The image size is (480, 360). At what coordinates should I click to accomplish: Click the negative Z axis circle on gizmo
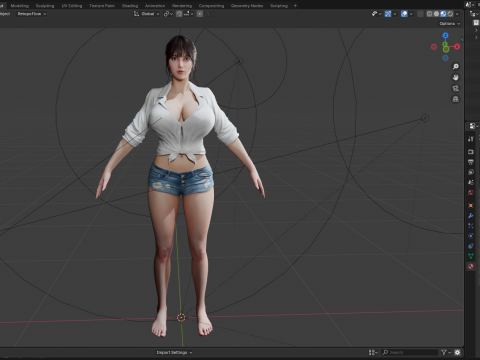(445, 58)
